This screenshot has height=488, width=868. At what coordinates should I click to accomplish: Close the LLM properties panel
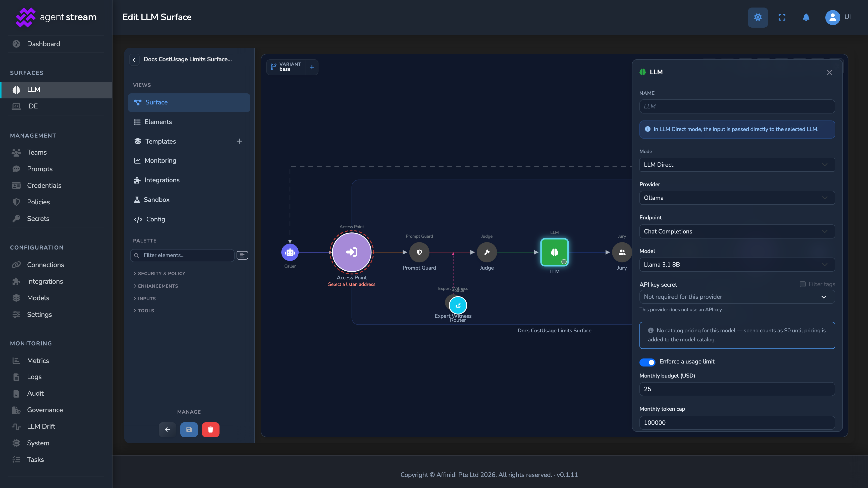(x=829, y=72)
